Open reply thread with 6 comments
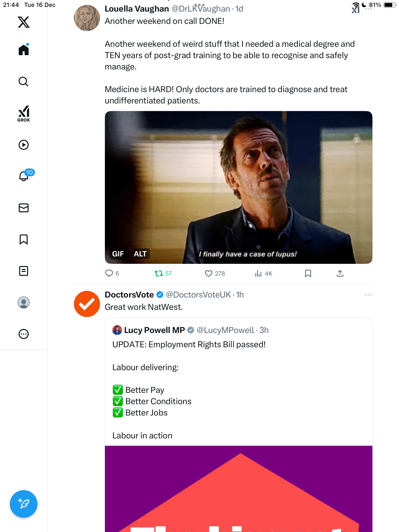The image size is (399, 532). coord(112,273)
